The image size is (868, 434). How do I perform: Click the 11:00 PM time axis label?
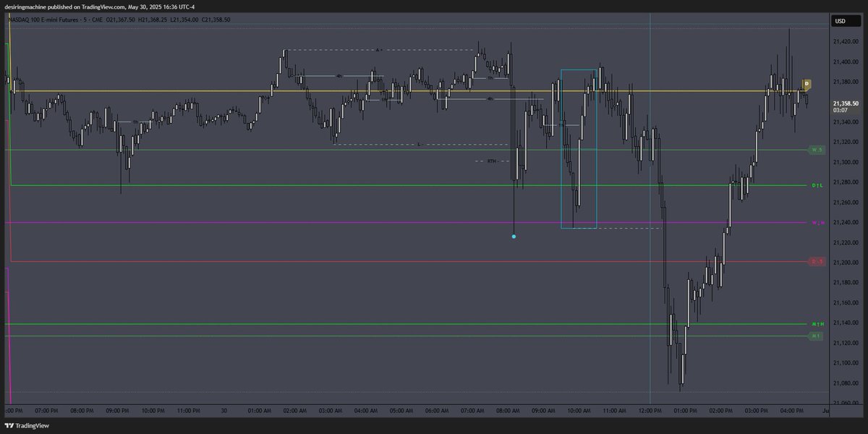189,411
